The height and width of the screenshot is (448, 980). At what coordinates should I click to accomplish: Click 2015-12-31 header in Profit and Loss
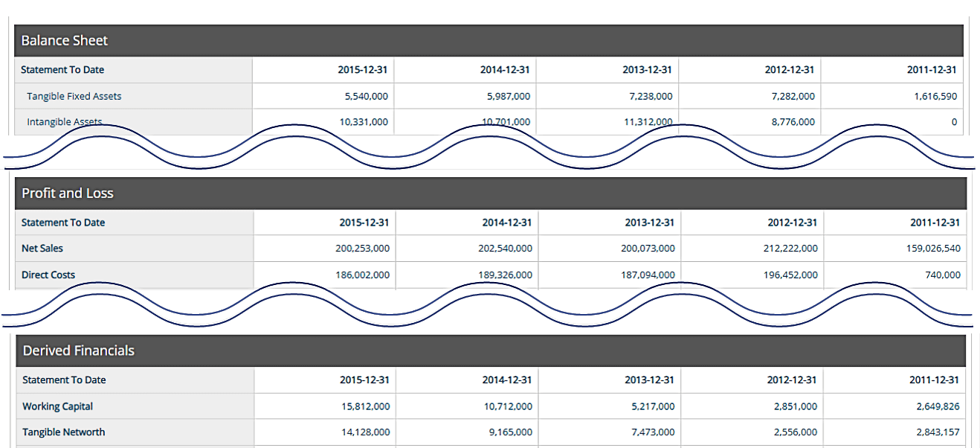click(x=364, y=223)
